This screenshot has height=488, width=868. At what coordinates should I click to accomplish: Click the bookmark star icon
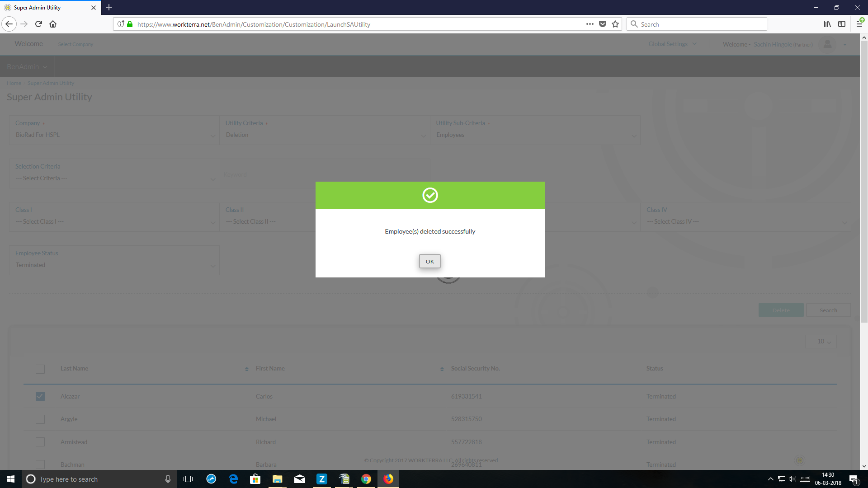pyautogui.click(x=615, y=24)
